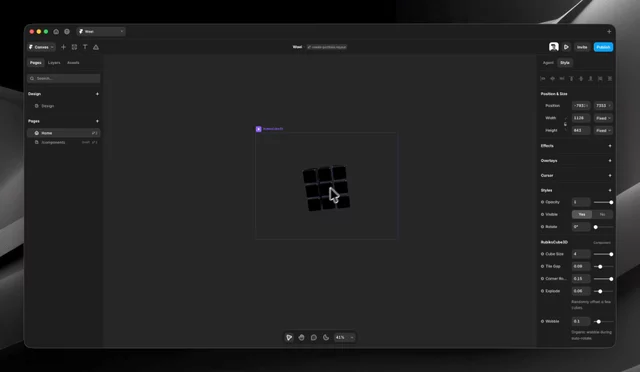Click the Search field in left panel

[64, 78]
